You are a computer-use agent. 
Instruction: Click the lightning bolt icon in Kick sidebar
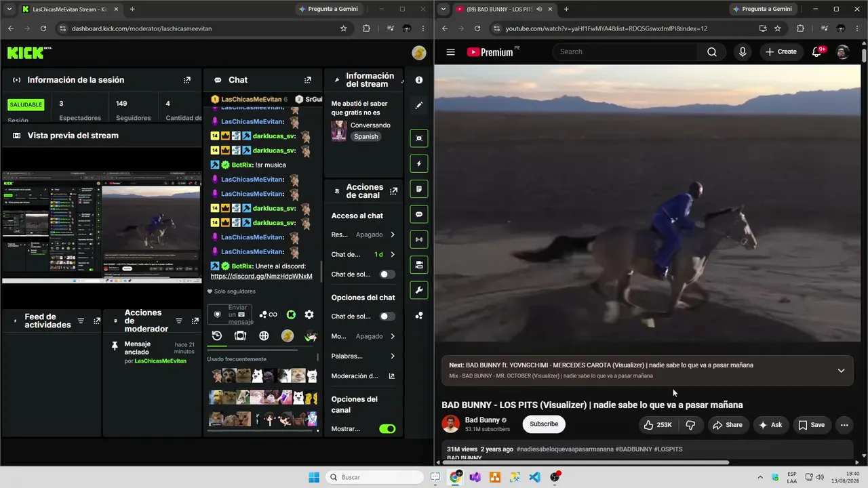tap(419, 163)
